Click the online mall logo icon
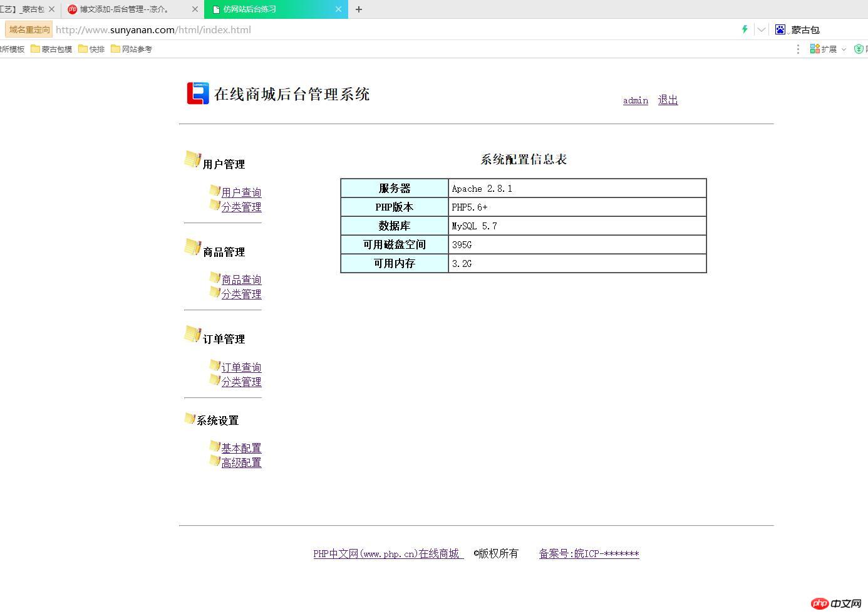 [x=198, y=93]
